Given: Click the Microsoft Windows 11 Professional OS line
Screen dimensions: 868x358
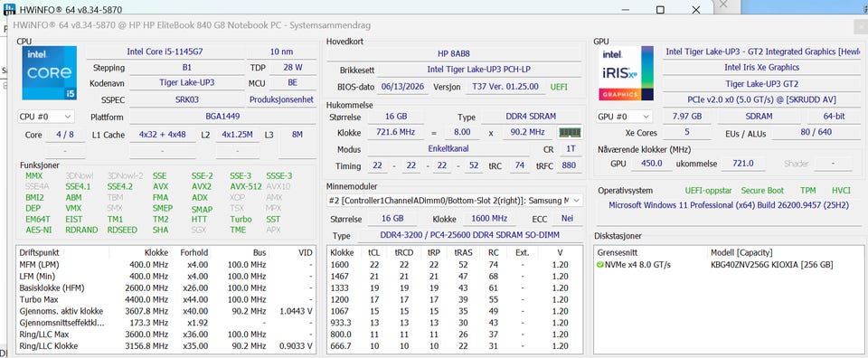Looking at the screenshot, I should (x=729, y=204).
